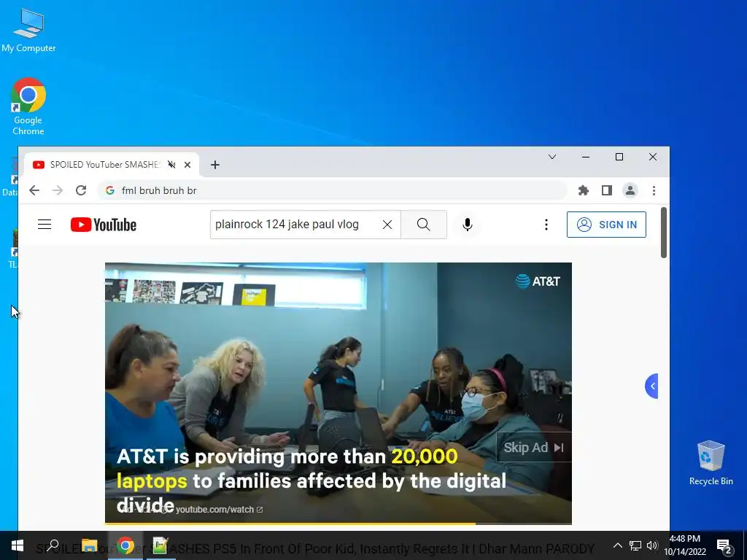
Task: Open YouTube settings three-dot menu
Action: 546,225
